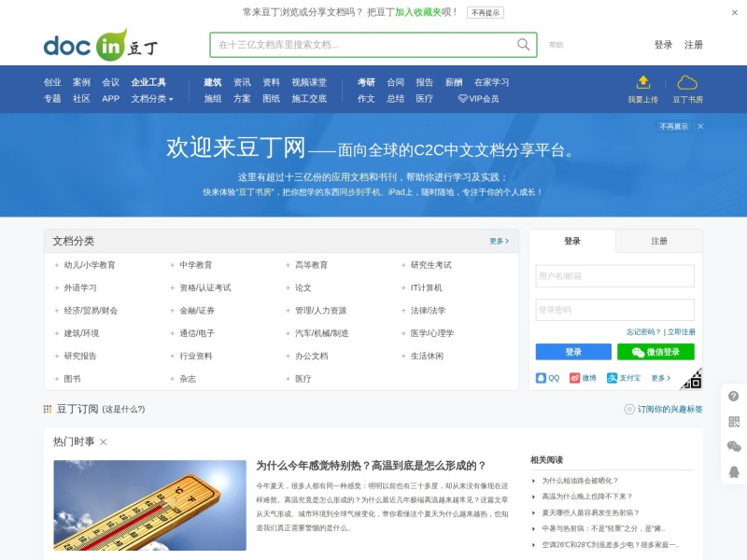Open the 企业工具 navigation item
The image size is (747, 560).
148,82
